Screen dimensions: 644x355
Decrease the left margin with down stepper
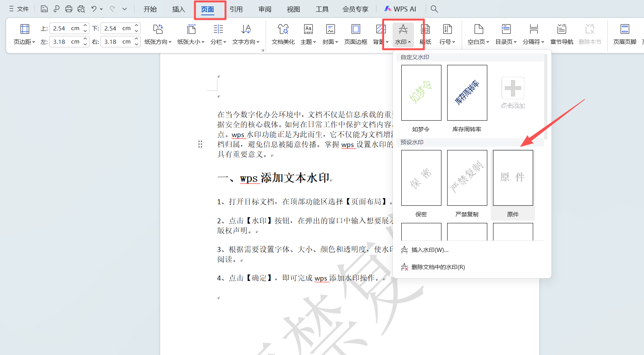[x=85, y=44]
